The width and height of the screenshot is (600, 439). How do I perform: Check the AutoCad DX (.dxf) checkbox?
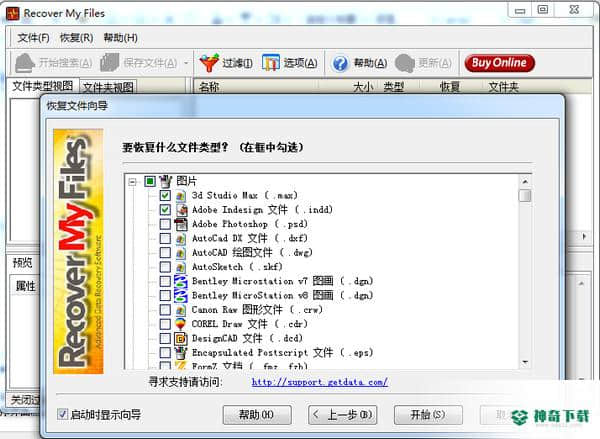pyautogui.click(x=165, y=238)
